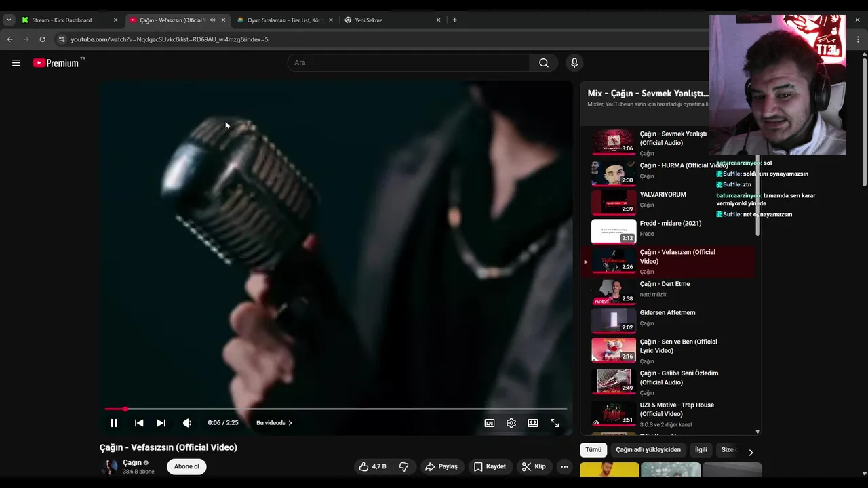Show more filter chips right arrow
868x488 pixels.
coord(751,452)
